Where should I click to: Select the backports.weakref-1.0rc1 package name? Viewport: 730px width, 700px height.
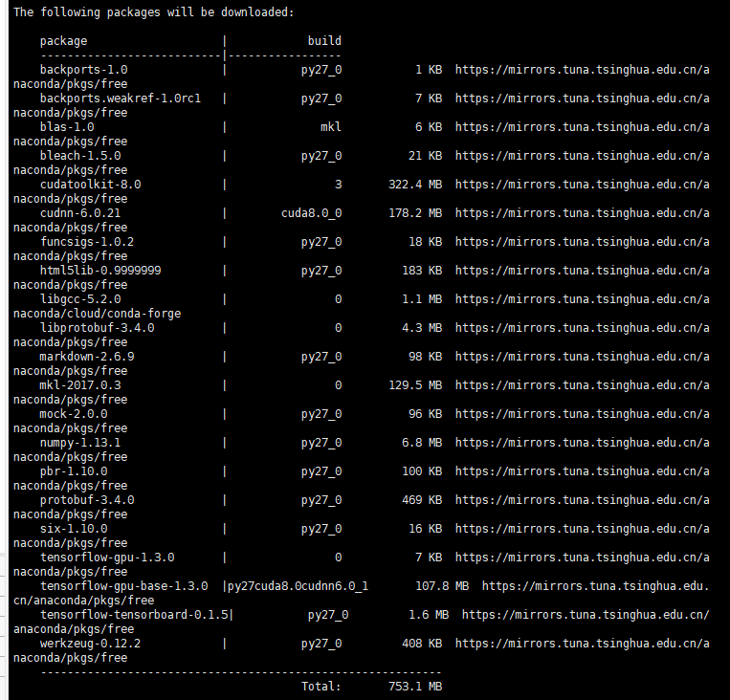pyautogui.click(x=121, y=98)
